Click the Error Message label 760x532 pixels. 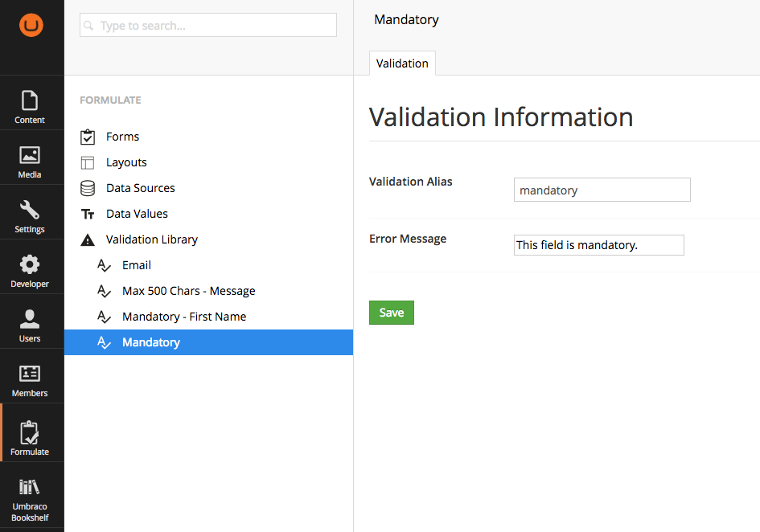(408, 239)
